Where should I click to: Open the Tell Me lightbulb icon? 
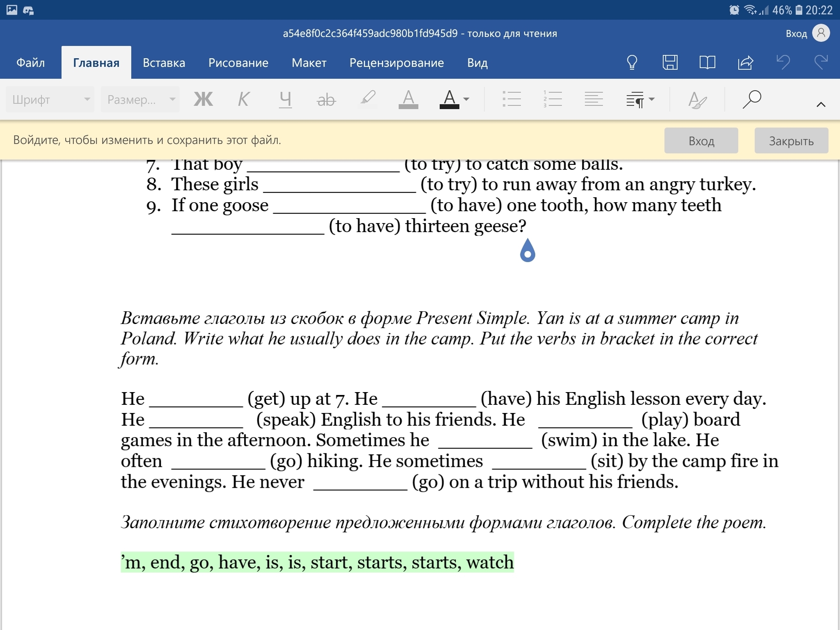click(x=632, y=63)
